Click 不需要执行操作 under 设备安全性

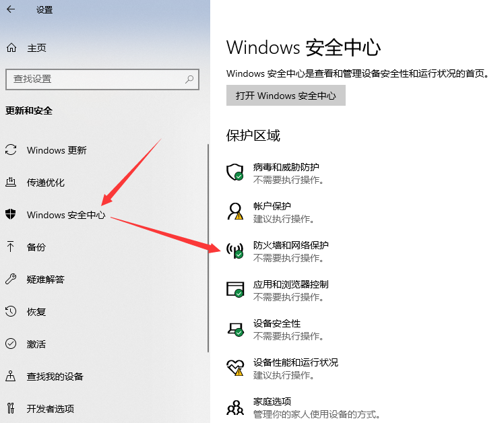(x=288, y=336)
